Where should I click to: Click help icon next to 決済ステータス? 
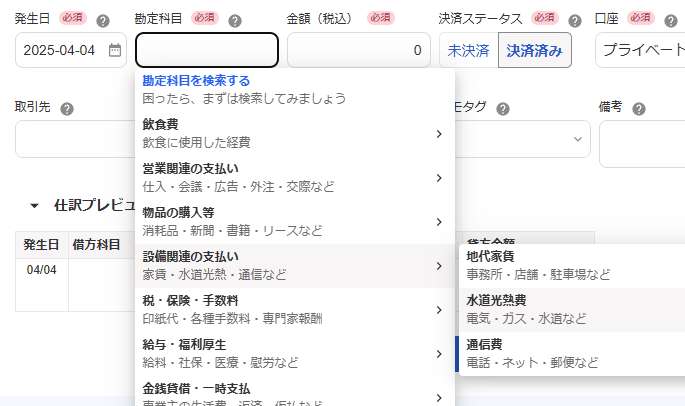click(x=575, y=20)
